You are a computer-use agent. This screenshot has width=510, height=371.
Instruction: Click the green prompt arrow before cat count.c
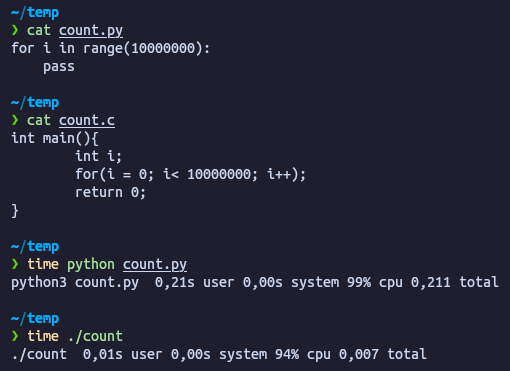coord(15,120)
